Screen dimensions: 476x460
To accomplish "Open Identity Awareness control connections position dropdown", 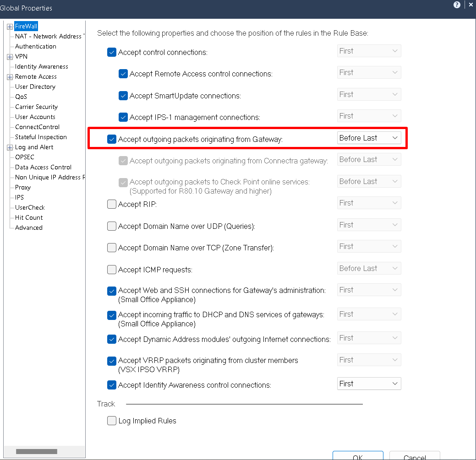I will point(369,384).
